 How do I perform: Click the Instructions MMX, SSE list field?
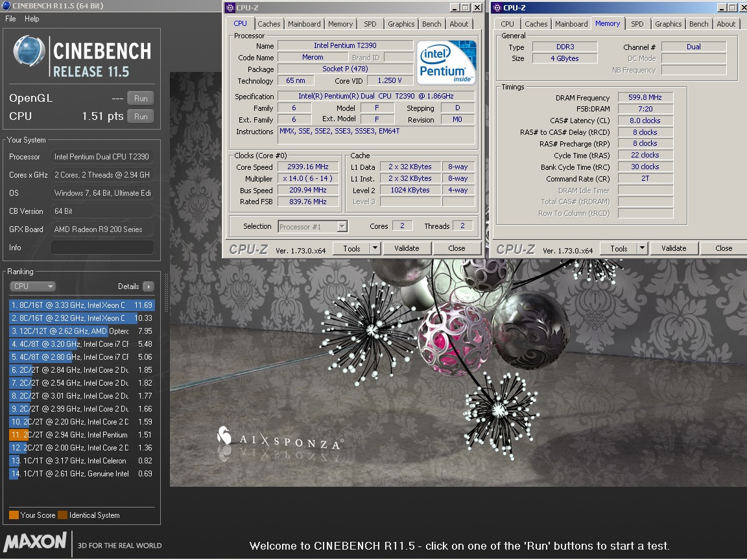point(376,135)
